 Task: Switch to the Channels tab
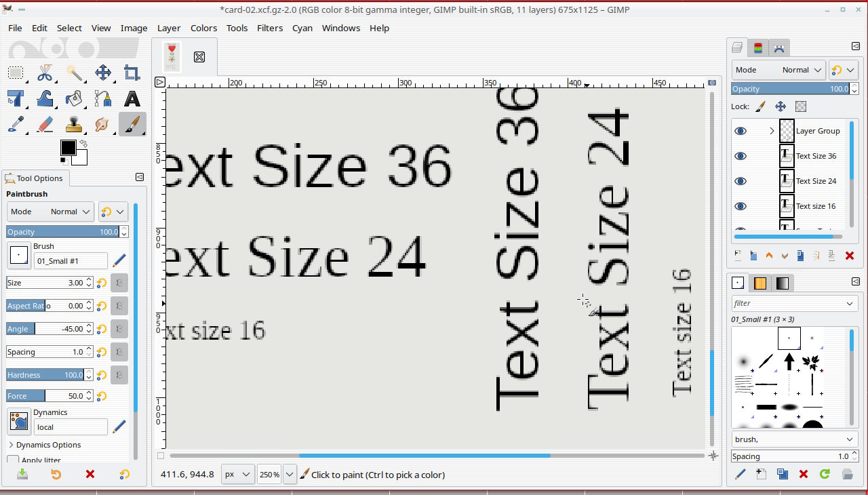pos(758,48)
